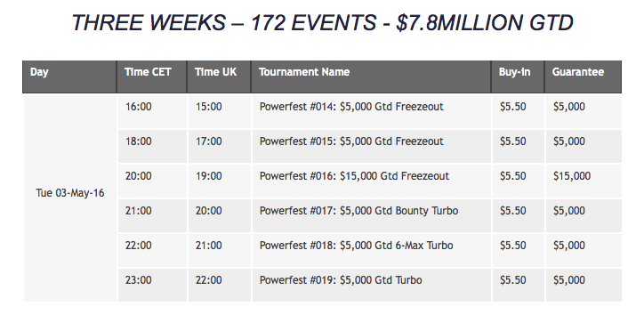Click the 19:00 UK time cell
644x323 pixels.
tap(209, 176)
